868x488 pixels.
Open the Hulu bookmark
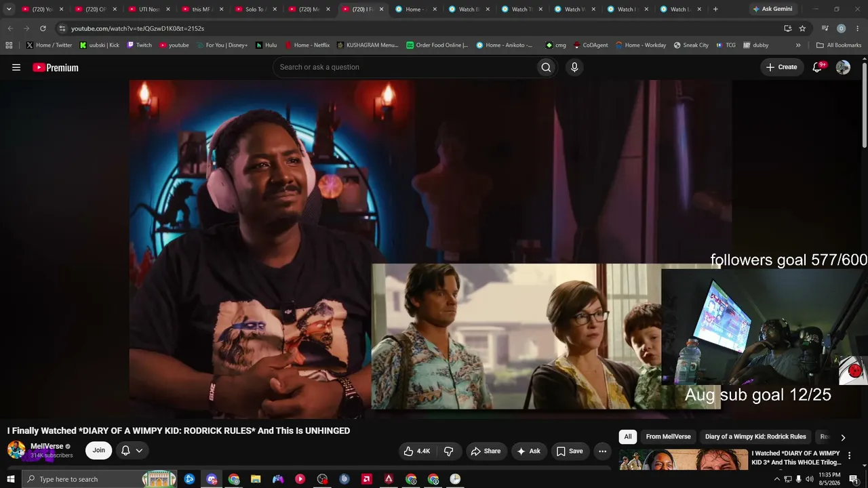(266, 45)
